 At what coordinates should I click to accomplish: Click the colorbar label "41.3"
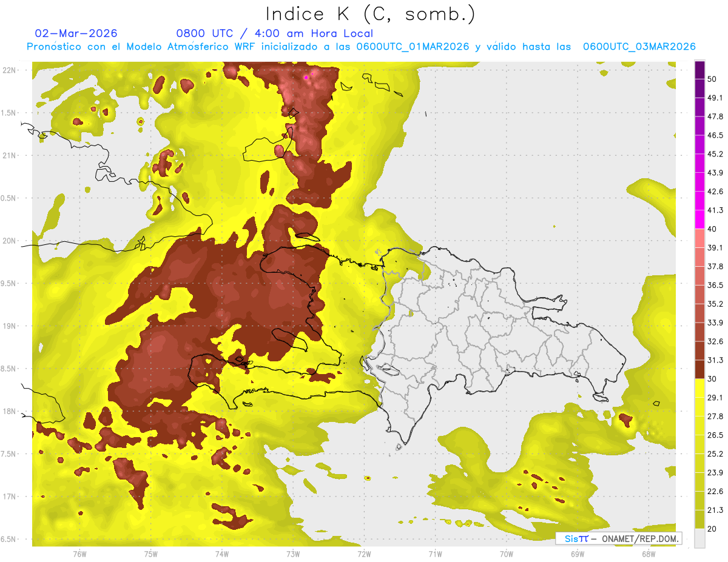pyautogui.click(x=715, y=210)
